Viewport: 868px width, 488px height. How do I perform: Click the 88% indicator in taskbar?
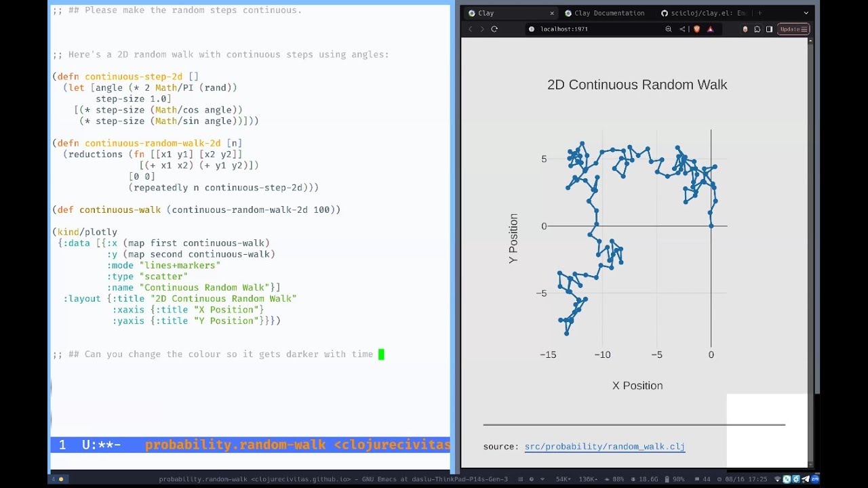coord(614,479)
